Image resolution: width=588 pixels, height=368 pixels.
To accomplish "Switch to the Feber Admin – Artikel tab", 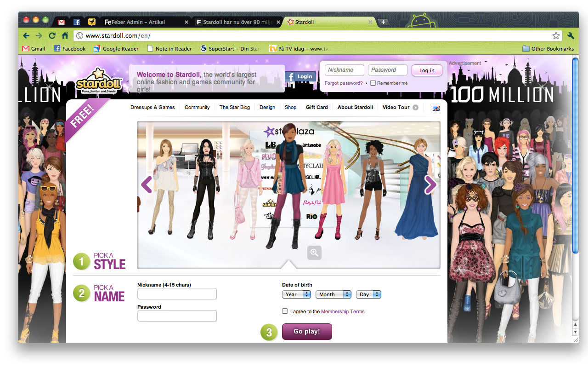I will pos(146,22).
